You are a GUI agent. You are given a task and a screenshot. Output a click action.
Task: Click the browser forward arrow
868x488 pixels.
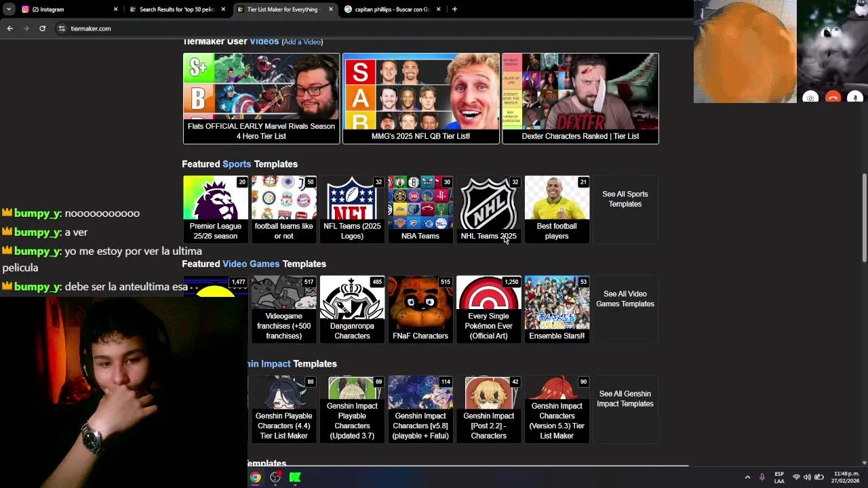pos(26,28)
